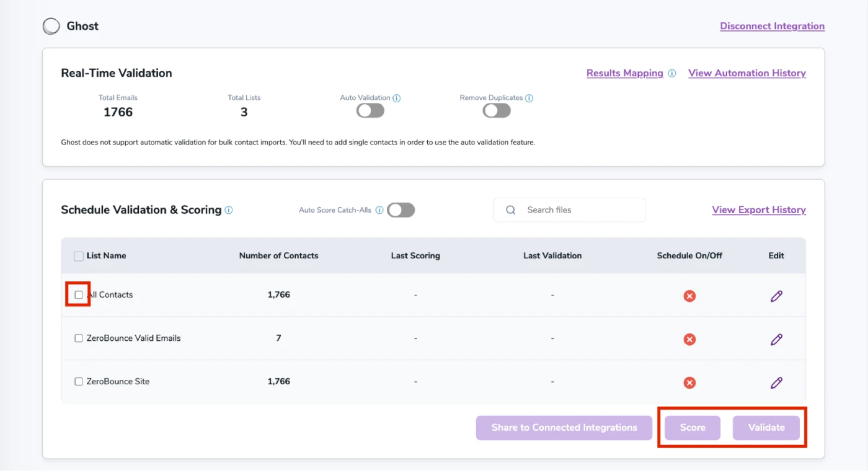Check the All Contacts checkbox
Screen dimensions: 868x471
78,294
